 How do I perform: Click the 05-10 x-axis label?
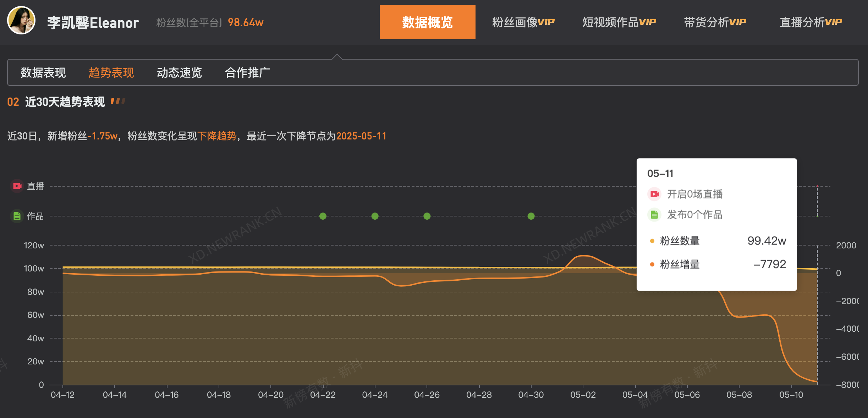click(x=791, y=395)
